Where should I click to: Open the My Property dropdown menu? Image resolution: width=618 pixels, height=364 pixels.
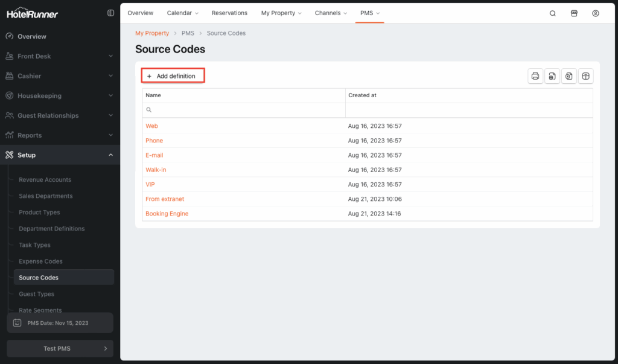click(281, 13)
